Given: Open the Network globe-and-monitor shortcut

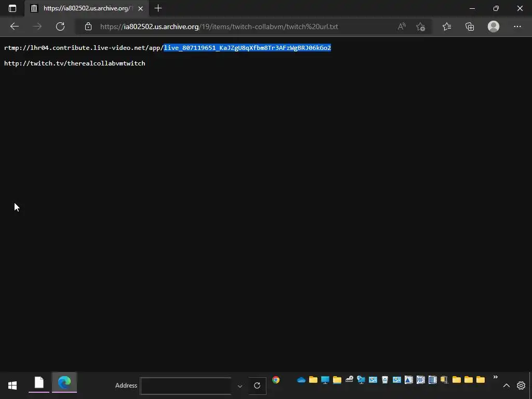Looking at the screenshot, I should click(361, 380).
